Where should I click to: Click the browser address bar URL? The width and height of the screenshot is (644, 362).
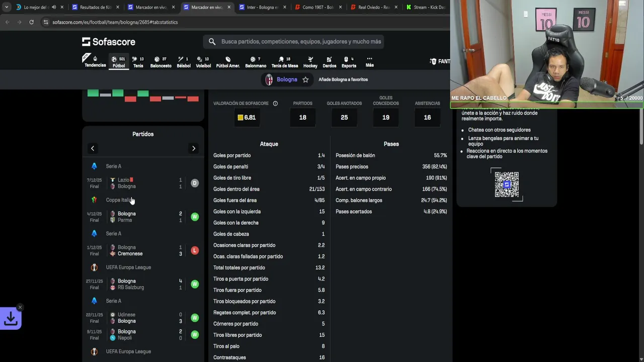115,22
